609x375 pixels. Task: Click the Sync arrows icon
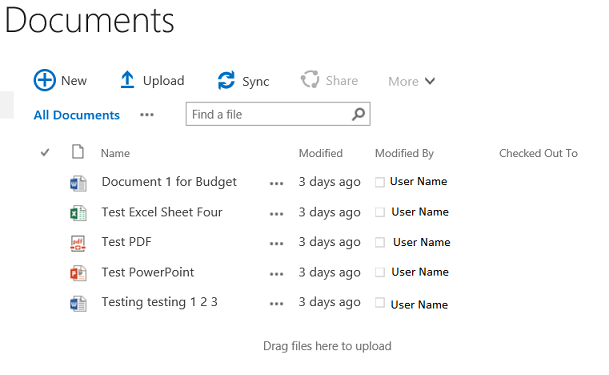[226, 80]
